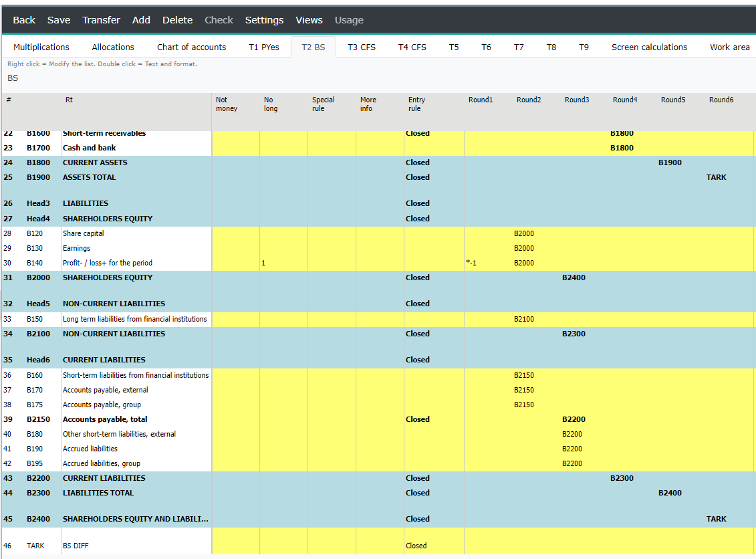Click the Rt column header
Image resolution: width=756 pixels, height=559 pixels.
[x=69, y=100]
